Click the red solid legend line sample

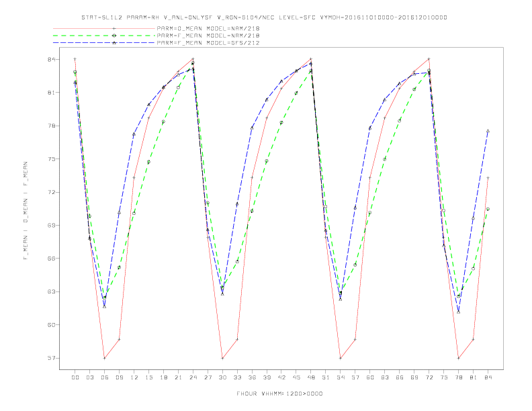pyautogui.click(x=104, y=28)
